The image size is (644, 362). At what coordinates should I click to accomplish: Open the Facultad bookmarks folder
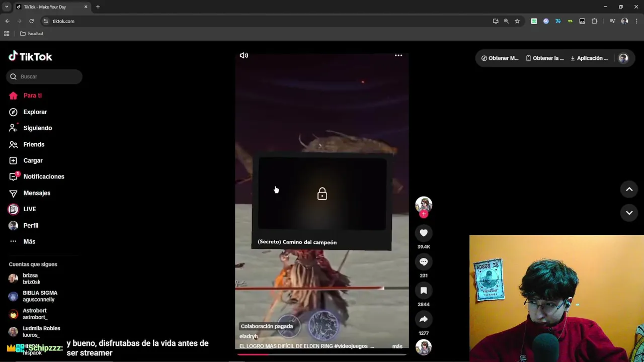(x=31, y=34)
